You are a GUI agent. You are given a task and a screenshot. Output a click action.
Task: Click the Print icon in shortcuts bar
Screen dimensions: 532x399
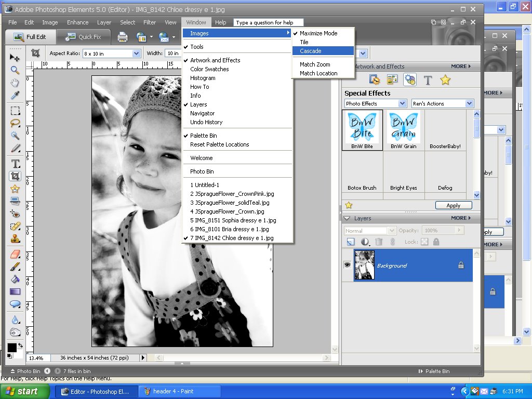pyautogui.click(x=123, y=37)
